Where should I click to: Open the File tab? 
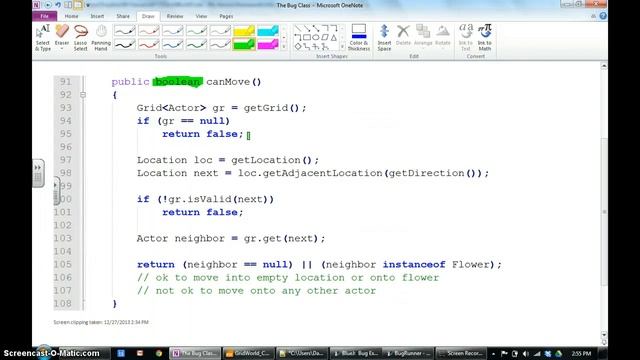coord(44,16)
